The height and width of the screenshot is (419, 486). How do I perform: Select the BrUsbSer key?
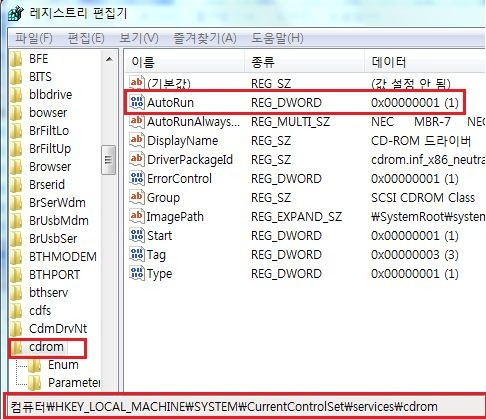(53, 239)
